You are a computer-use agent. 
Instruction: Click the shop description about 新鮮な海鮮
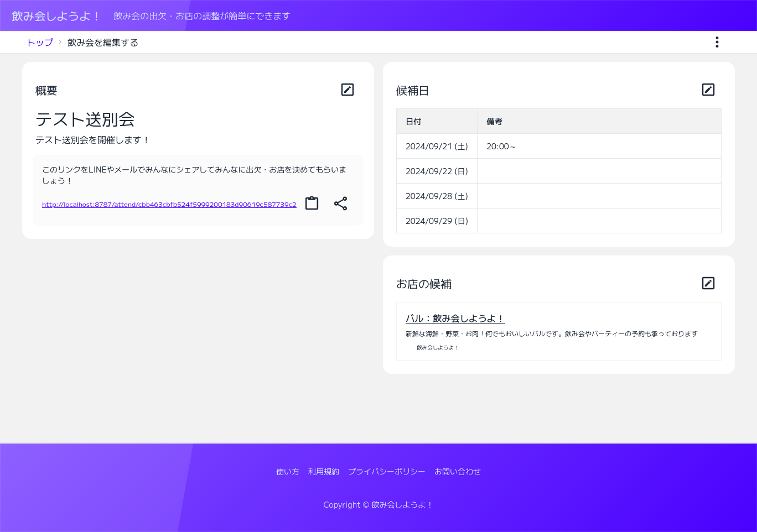(552, 334)
